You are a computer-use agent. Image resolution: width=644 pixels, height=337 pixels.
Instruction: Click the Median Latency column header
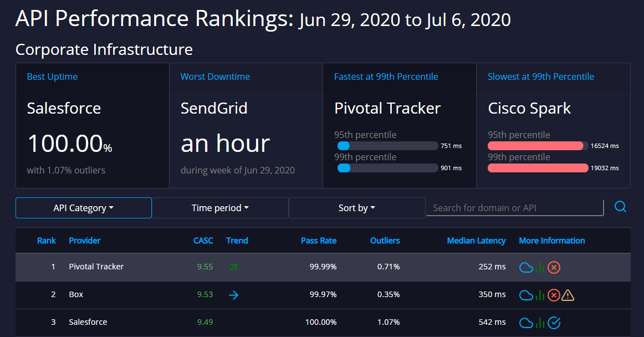pos(476,241)
